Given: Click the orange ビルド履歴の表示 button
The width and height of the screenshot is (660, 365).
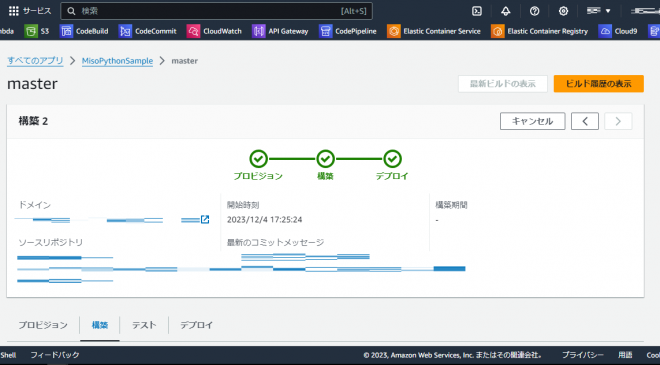Looking at the screenshot, I should click(599, 84).
